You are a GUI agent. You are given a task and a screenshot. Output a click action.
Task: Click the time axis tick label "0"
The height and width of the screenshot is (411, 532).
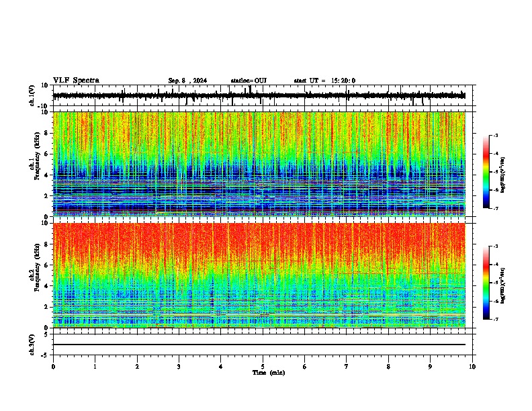coord(53,367)
